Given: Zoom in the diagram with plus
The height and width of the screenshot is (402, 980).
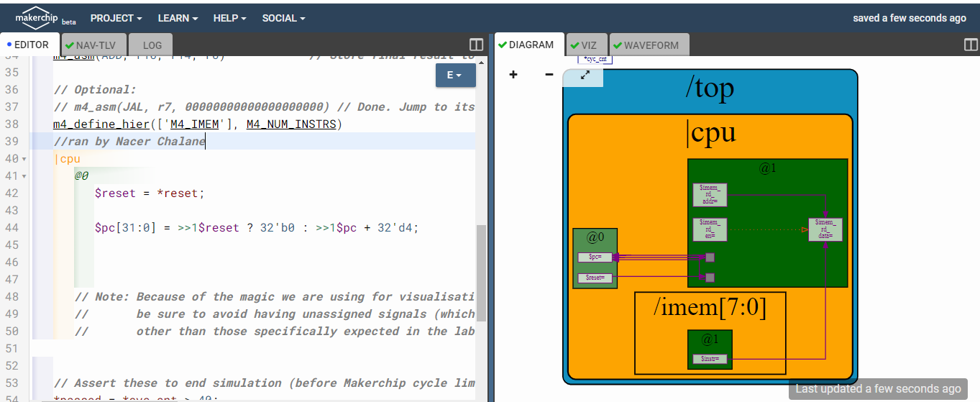Looking at the screenshot, I should point(513,74).
